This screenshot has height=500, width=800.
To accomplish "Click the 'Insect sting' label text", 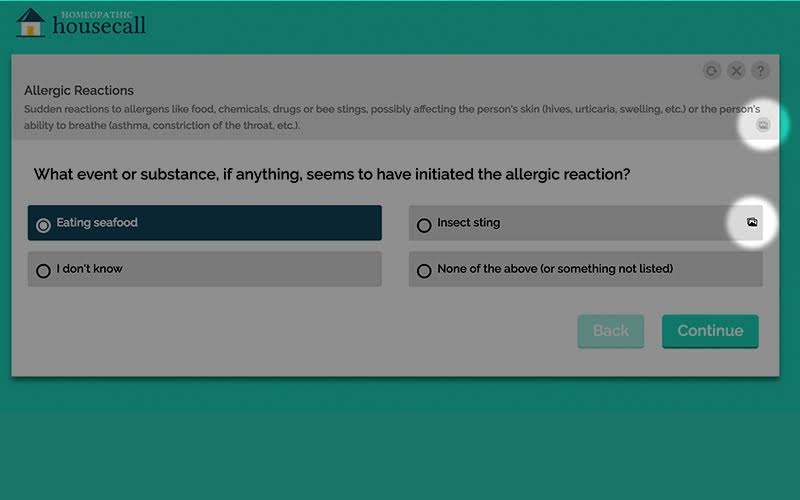I will (468, 222).
